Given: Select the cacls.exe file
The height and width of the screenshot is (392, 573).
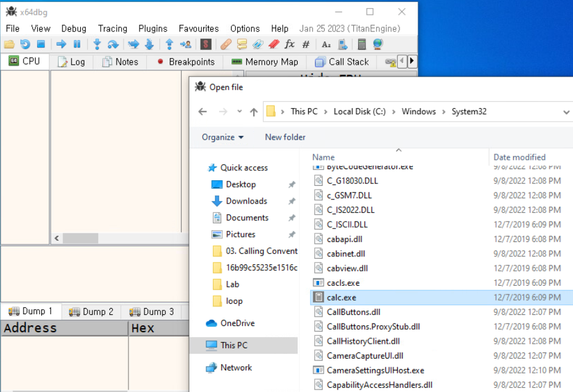Looking at the screenshot, I should [441, 283].
